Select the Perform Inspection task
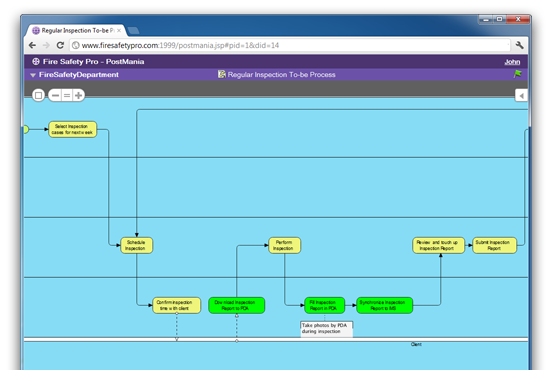 [x=284, y=245]
